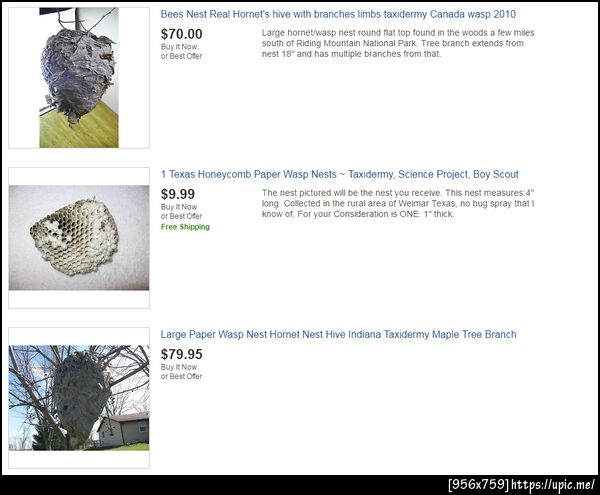Open the 'Bees Nest Real Hornet's hive' listing title
The width and height of the screenshot is (600, 495).
click(338, 15)
